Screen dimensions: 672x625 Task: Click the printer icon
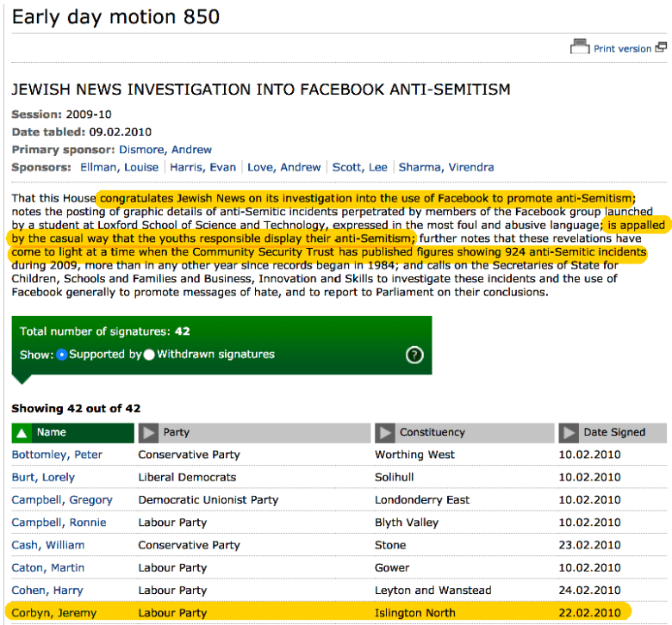tap(580, 46)
